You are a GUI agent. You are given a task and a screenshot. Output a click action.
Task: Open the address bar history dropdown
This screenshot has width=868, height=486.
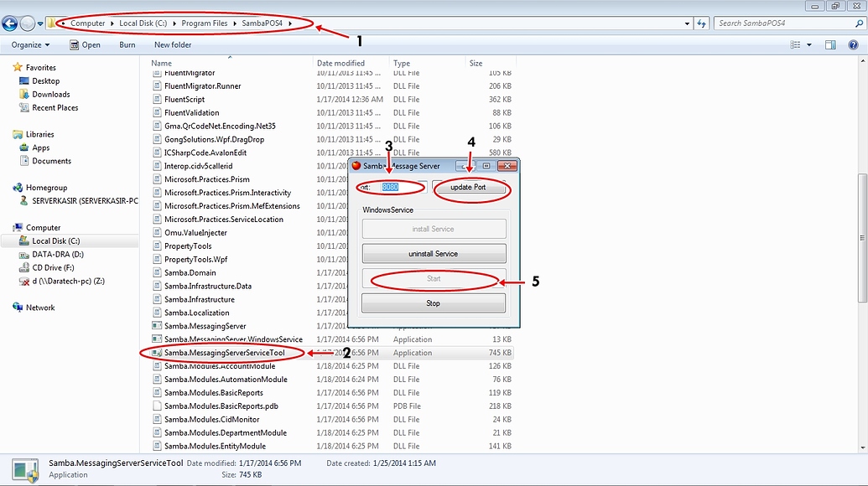pyautogui.click(x=688, y=23)
